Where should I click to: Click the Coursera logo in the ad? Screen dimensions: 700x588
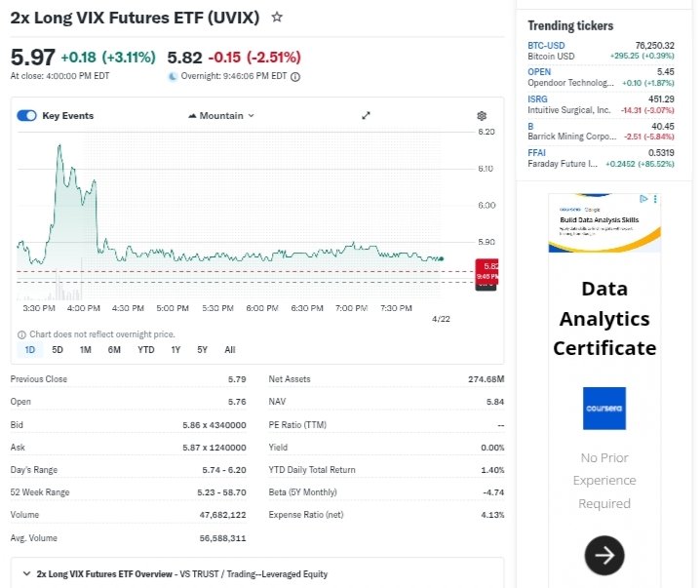(604, 409)
